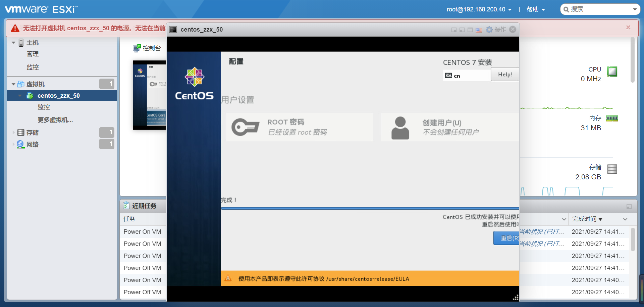644x307 pixels.
Task: Open the root@192.168.200.40 user dropdown
Action: 479,9
